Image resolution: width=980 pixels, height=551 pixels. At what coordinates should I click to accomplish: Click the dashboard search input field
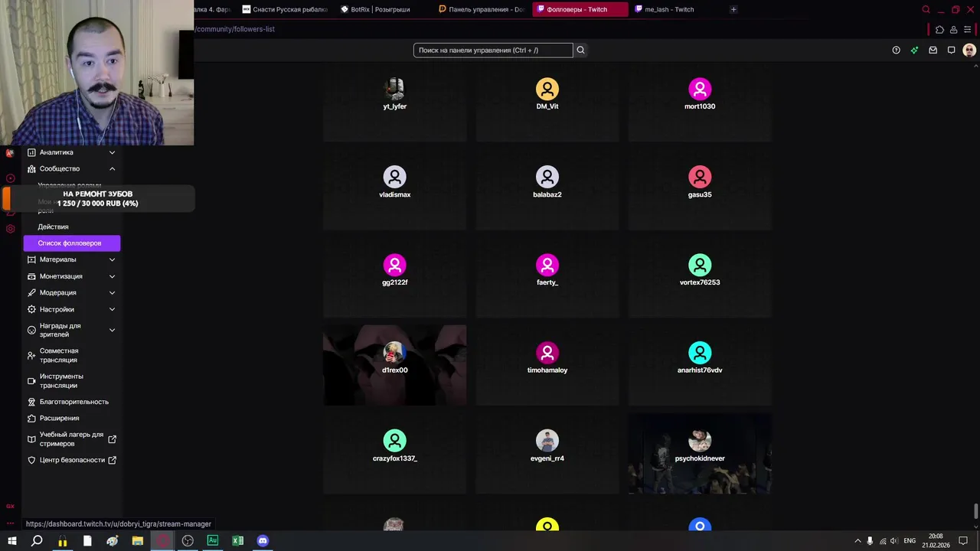493,51
